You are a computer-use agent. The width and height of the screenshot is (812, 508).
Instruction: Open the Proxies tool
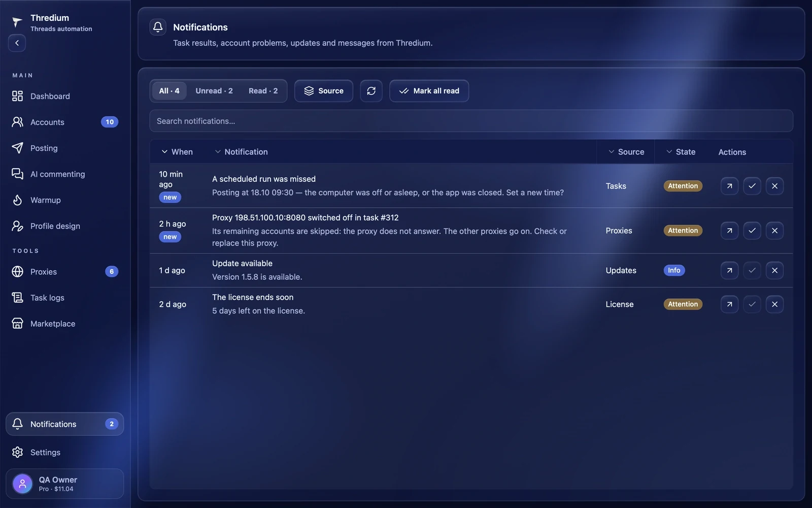click(x=65, y=272)
